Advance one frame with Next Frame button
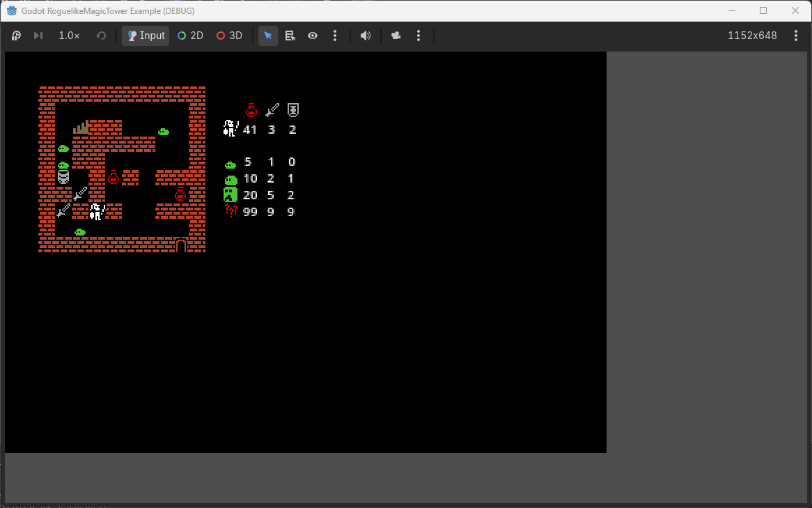The height and width of the screenshot is (508, 812). [x=38, y=36]
